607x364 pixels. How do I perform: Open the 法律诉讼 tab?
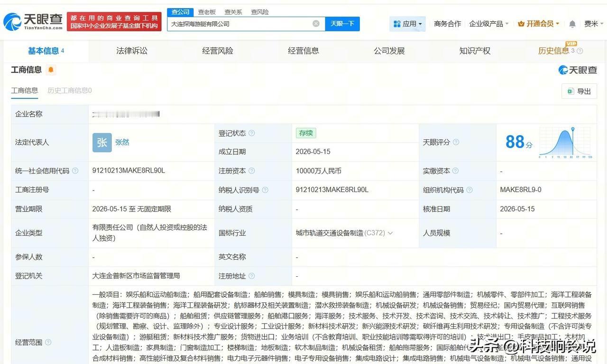pos(132,51)
